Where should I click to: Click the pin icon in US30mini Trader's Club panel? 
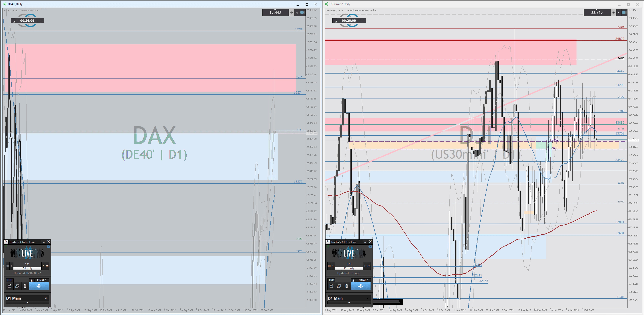(328, 242)
